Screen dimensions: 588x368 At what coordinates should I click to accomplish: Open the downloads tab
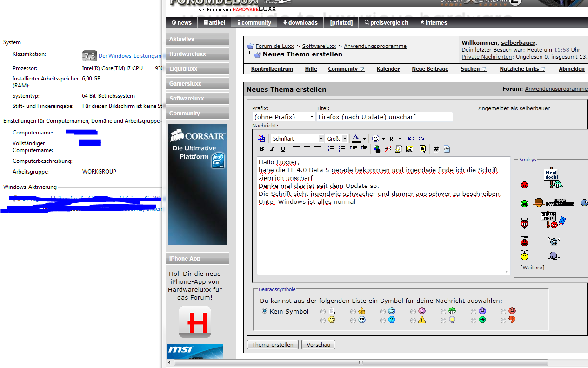[x=300, y=22]
